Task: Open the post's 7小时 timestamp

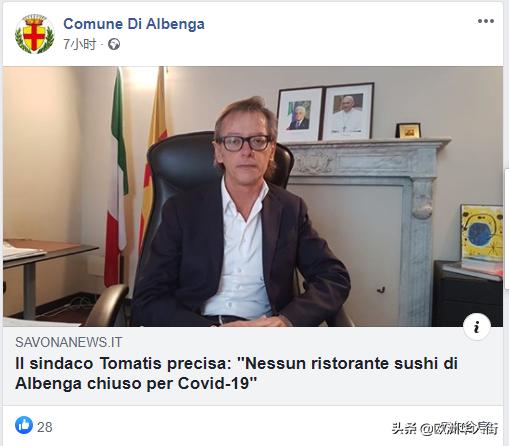Action: (x=80, y=44)
